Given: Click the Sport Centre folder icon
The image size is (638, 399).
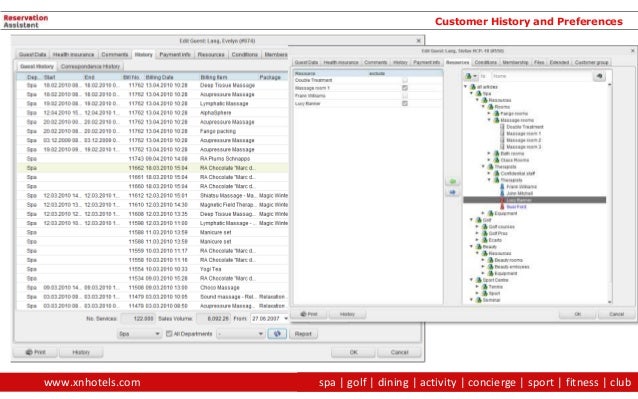Looking at the screenshot, I should coord(479,280).
